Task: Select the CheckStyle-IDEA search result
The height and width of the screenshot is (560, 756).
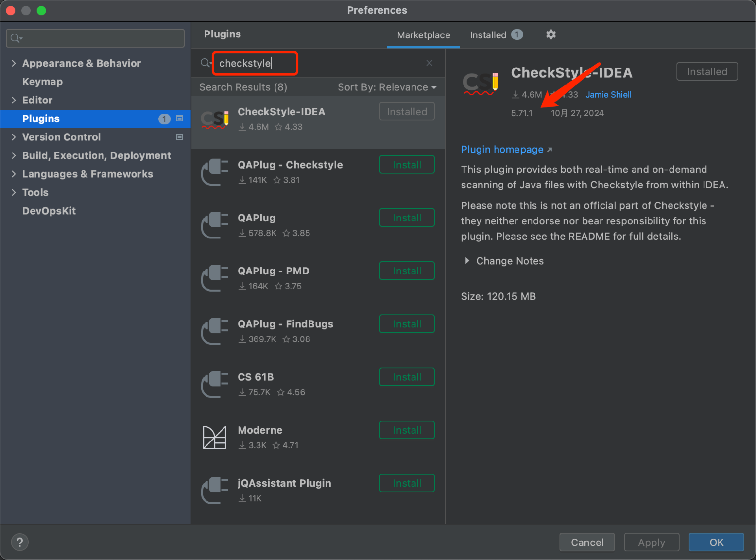Action: click(x=318, y=122)
